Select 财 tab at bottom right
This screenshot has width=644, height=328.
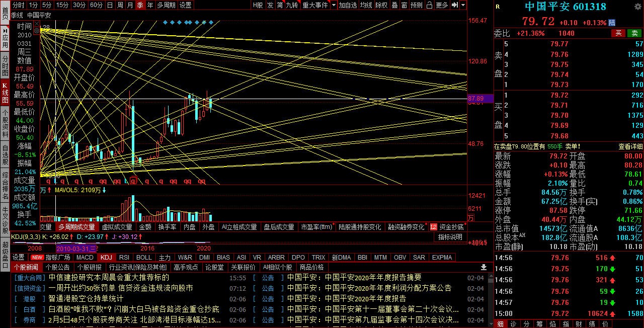click(579, 324)
